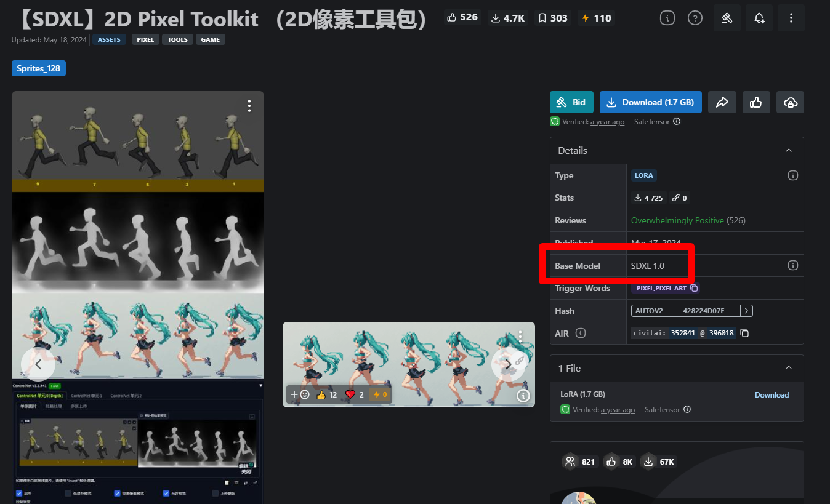
Task: Click the info icon next to AIR
Action: click(x=580, y=333)
